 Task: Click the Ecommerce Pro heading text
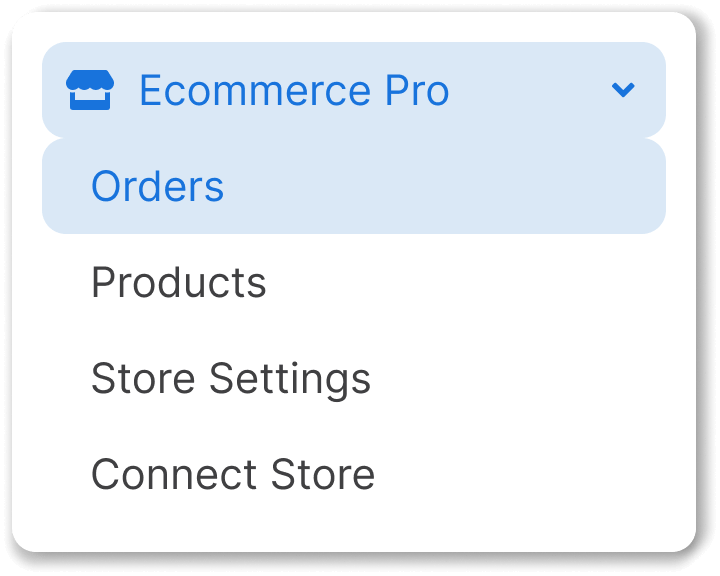(294, 90)
